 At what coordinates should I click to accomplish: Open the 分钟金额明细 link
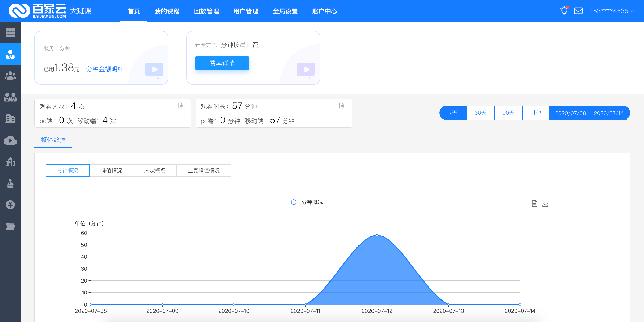[105, 69]
